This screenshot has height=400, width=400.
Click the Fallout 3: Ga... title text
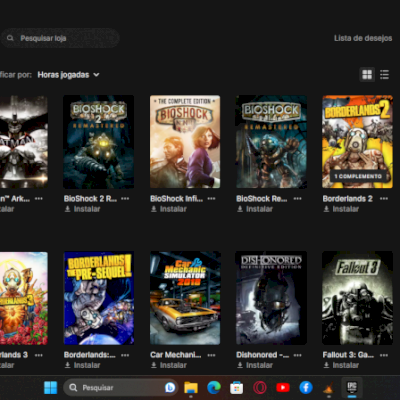coord(348,355)
